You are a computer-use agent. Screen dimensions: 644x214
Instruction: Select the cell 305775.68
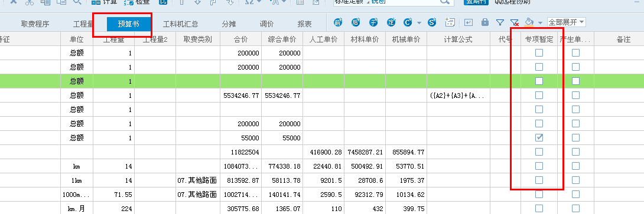pyautogui.click(x=240, y=208)
